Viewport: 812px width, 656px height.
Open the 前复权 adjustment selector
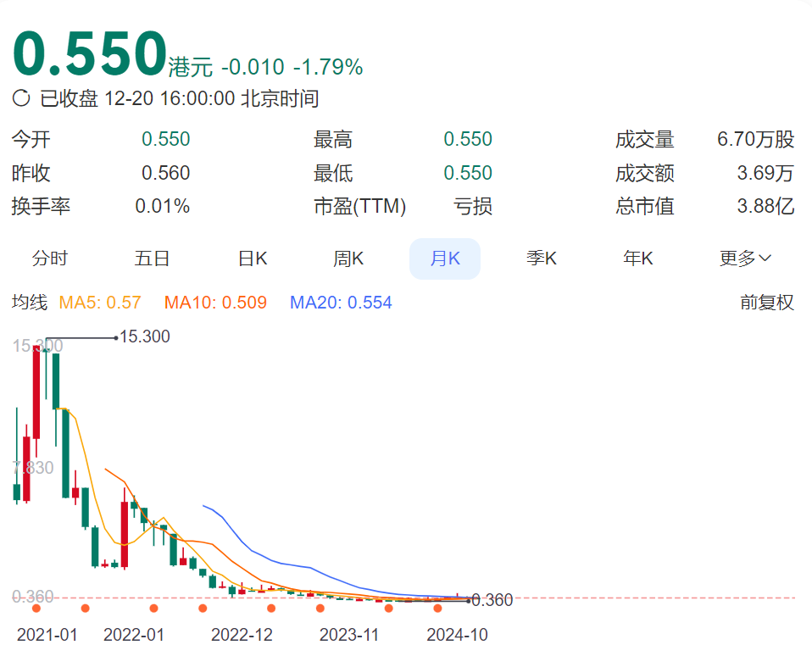tap(767, 303)
